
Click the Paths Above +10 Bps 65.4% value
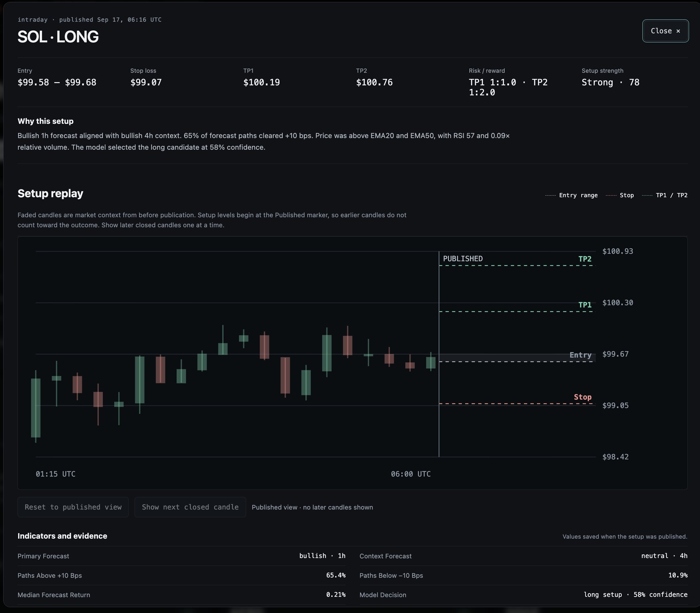click(336, 575)
